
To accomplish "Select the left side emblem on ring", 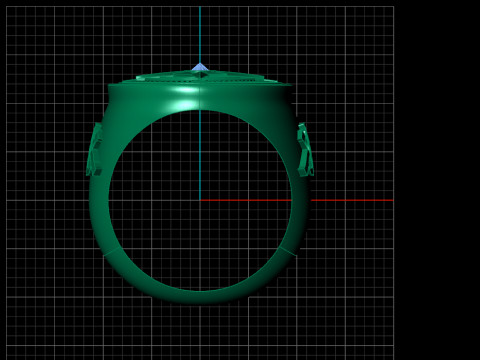I will (x=94, y=149).
